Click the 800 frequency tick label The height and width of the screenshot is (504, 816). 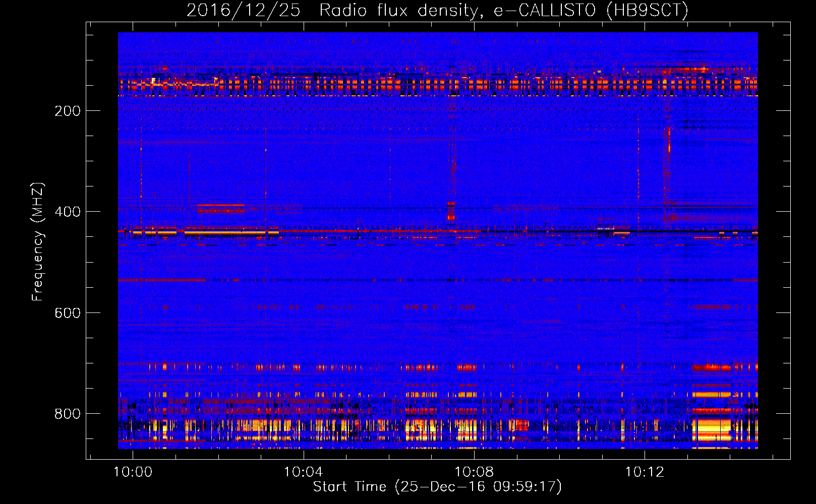(68, 414)
